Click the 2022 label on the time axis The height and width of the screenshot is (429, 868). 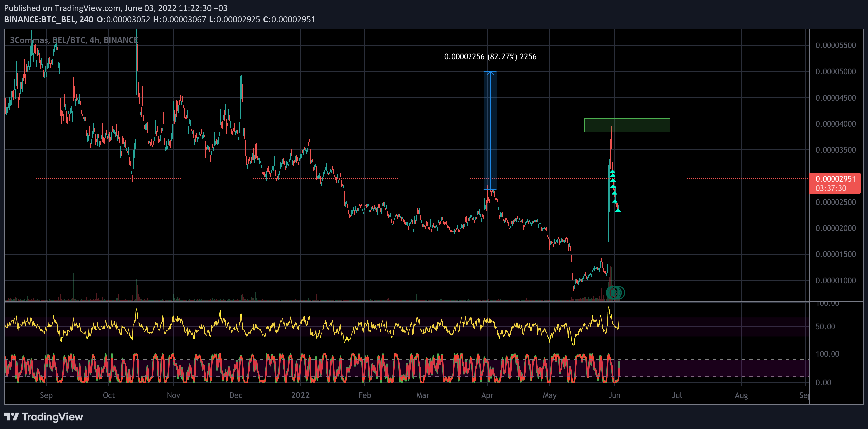(x=300, y=395)
